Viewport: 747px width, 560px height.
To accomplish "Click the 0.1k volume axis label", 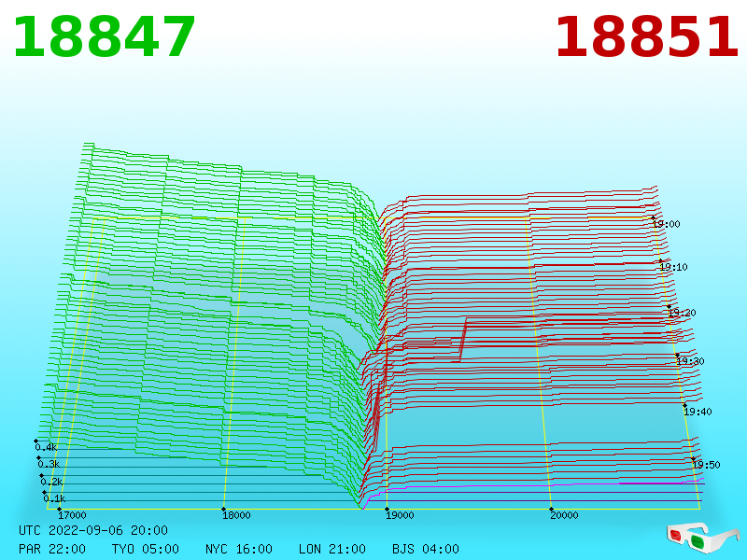I will tap(55, 499).
